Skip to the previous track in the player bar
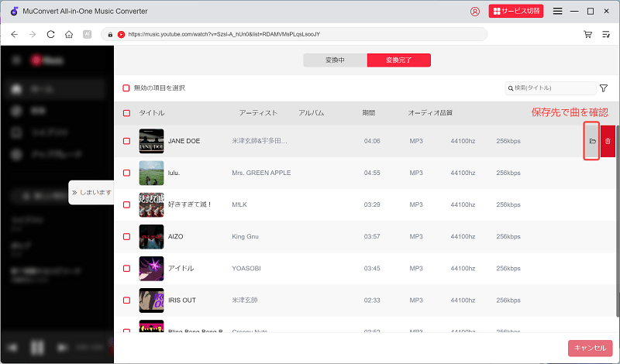This screenshot has height=364, width=620. (13, 348)
